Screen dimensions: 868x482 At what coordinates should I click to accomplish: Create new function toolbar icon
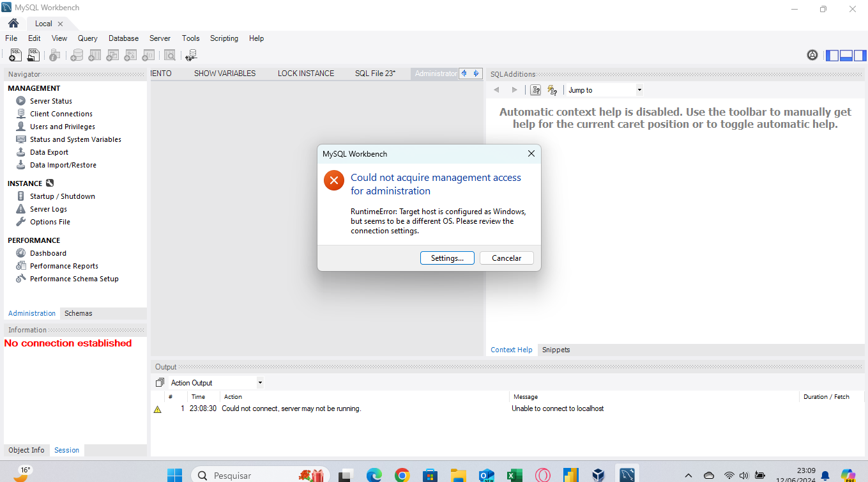(148, 56)
